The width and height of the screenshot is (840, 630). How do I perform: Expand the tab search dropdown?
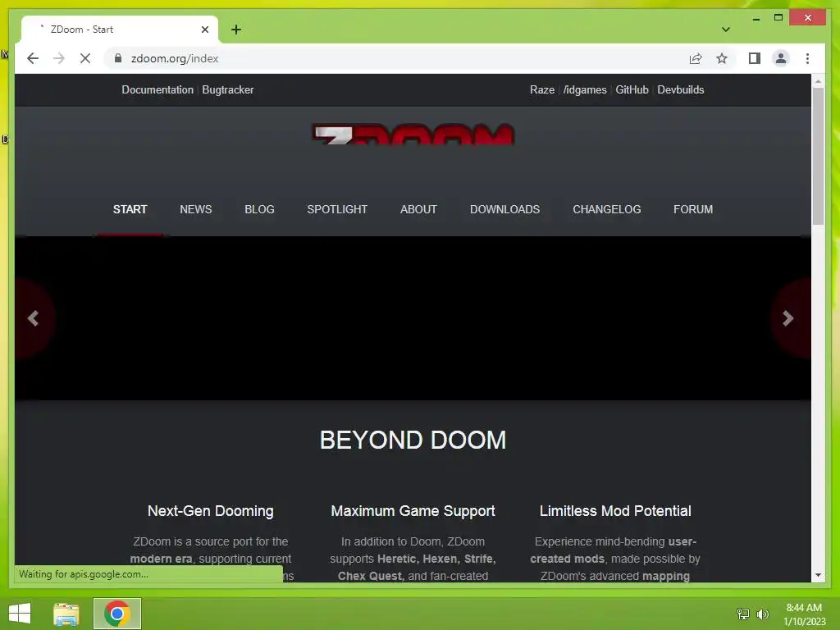tap(725, 30)
